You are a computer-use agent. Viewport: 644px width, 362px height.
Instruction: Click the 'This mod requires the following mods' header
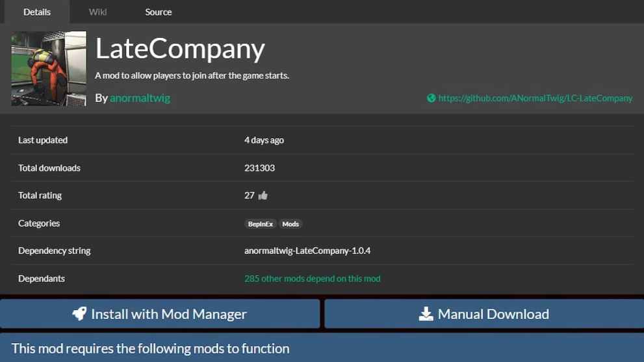[x=150, y=348]
